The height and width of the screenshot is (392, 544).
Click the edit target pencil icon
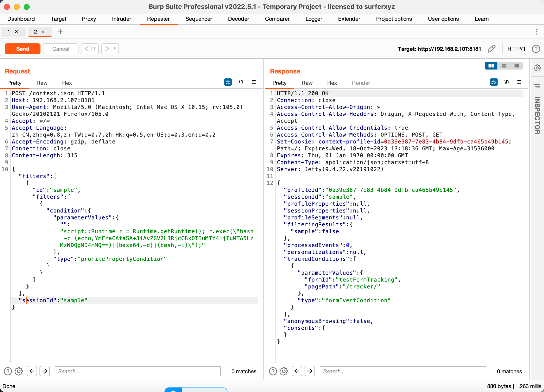click(491, 49)
